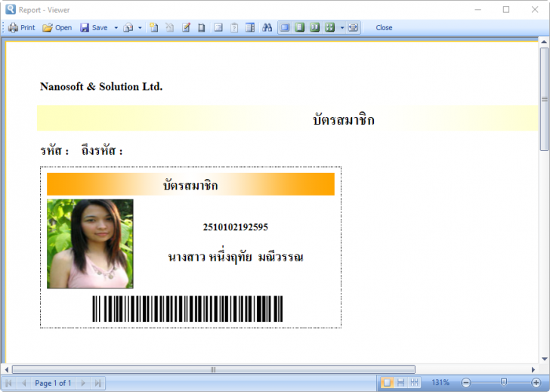Expand the Send E-mail dropdown arrow
The width and height of the screenshot is (550, 392).
point(140,28)
